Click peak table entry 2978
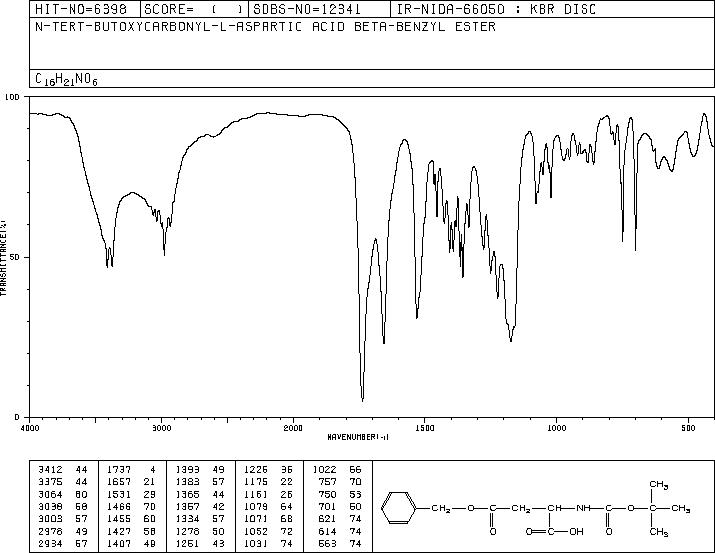This screenshot has width=715, height=553. (x=50, y=532)
